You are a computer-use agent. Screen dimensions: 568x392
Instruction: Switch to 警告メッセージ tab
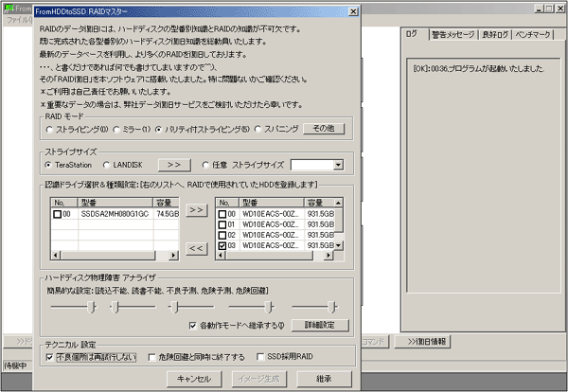(x=453, y=34)
